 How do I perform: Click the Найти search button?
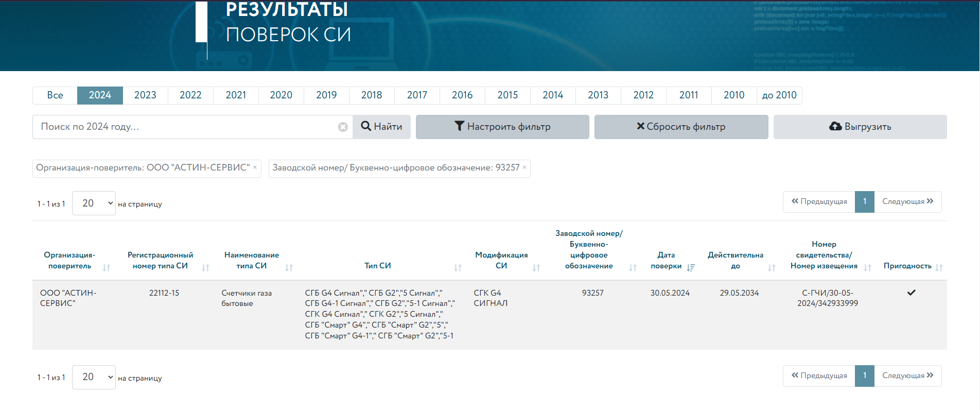coord(381,127)
